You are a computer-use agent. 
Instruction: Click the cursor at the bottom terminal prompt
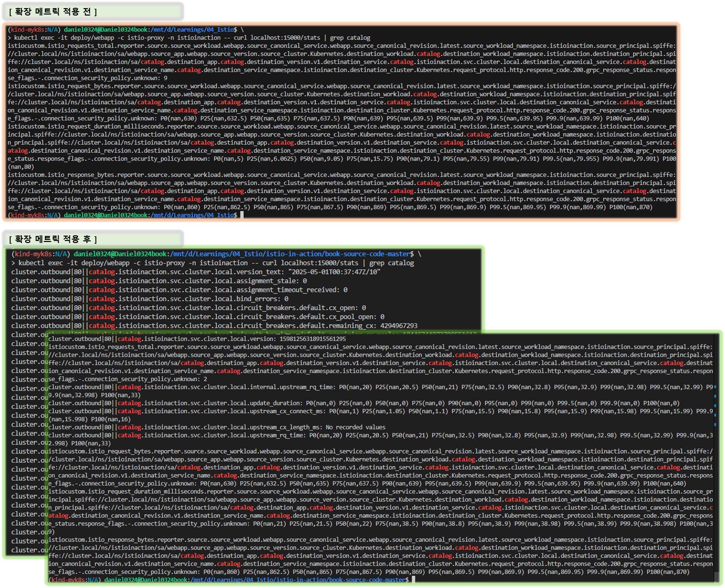point(413,580)
